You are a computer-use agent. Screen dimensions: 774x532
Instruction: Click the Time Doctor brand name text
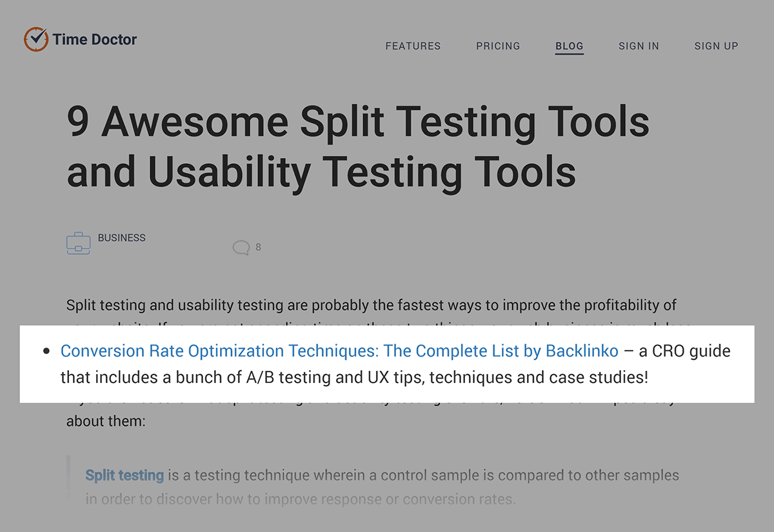95,39
